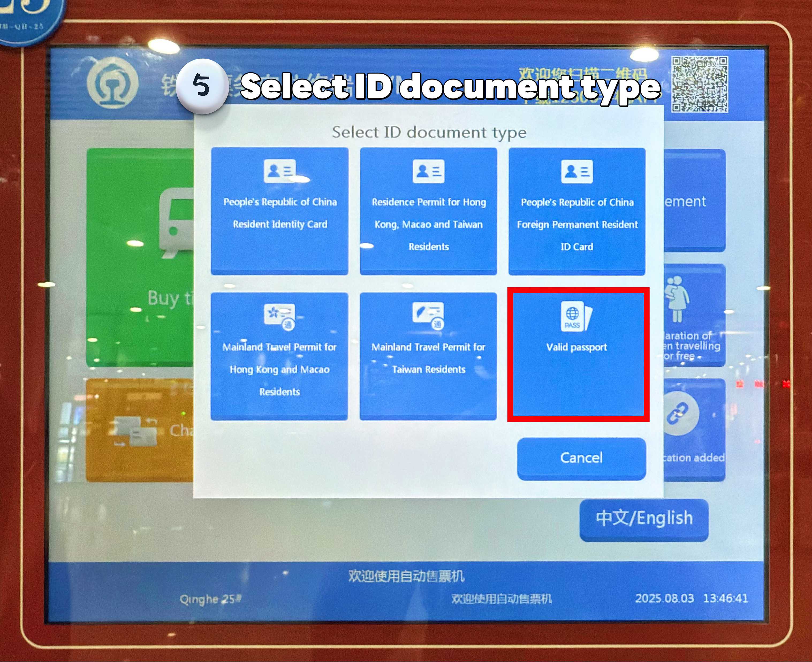Image resolution: width=812 pixels, height=662 pixels.
Task: Tap the QR code in header
Action: point(700,84)
